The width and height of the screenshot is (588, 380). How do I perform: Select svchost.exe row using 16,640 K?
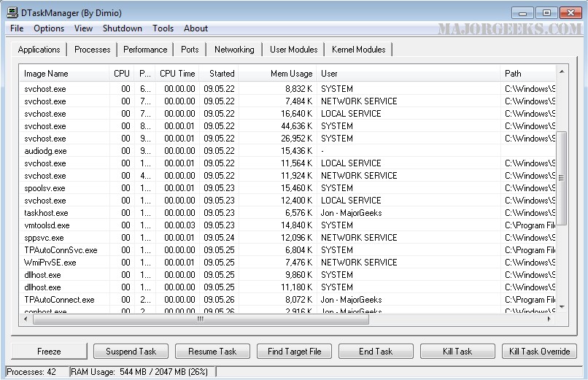coord(287,114)
